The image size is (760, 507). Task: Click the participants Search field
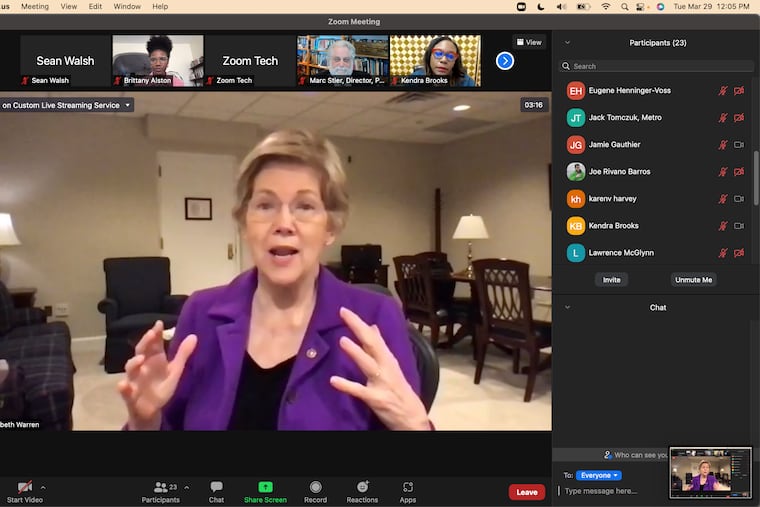(656, 66)
